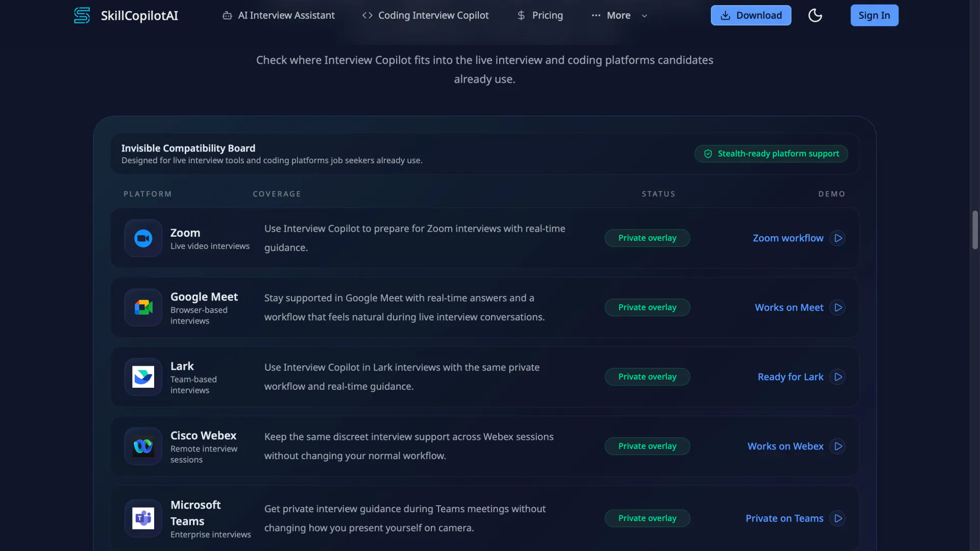
Task: Click the code brackets icon beside Coding Interview Copilot
Action: click(367, 15)
